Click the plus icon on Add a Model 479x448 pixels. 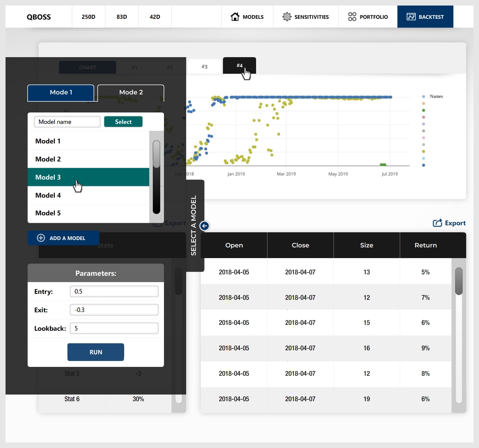coord(41,238)
